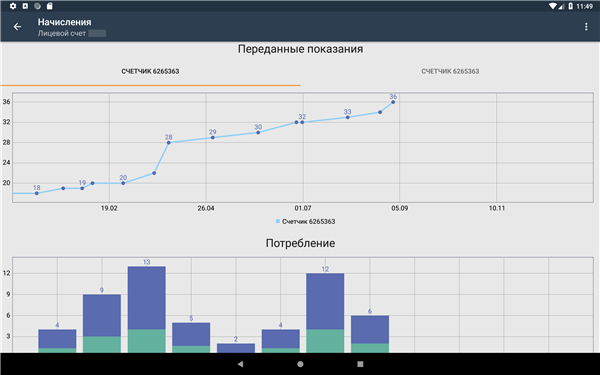Select the data point labeled 28
The height and width of the screenshot is (375, 600).
[x=168, y=143]
